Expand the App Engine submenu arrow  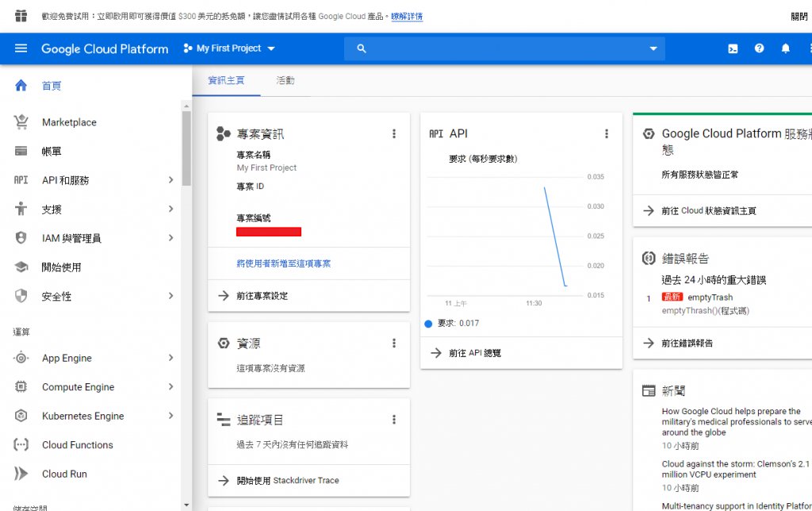tap(171, 358)
